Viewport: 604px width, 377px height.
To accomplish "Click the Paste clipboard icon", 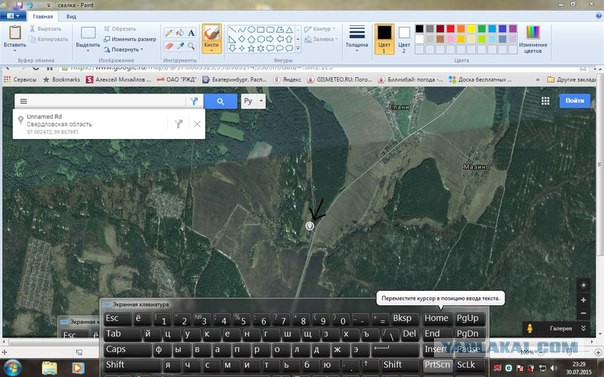I will point(15,33).
